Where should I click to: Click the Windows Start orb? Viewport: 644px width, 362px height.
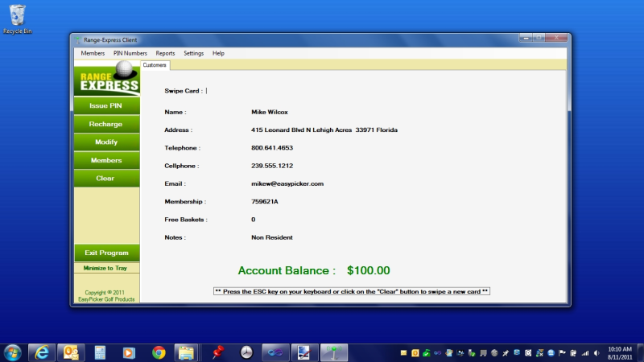click(x=13, y=352)
